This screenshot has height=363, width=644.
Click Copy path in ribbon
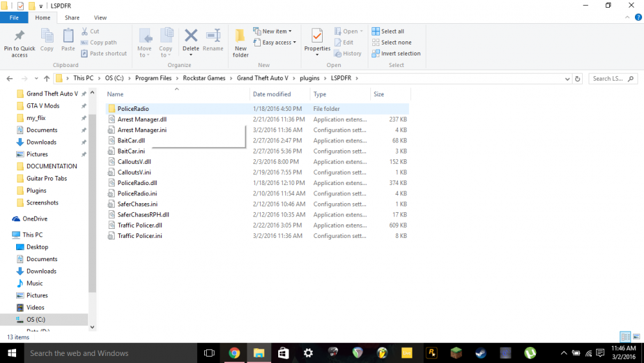coord(99,43)
